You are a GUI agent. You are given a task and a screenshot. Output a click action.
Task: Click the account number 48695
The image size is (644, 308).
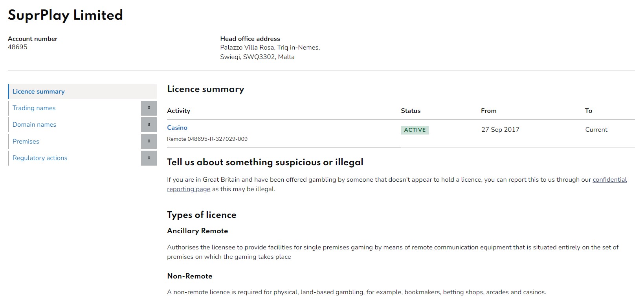(18, 47)
